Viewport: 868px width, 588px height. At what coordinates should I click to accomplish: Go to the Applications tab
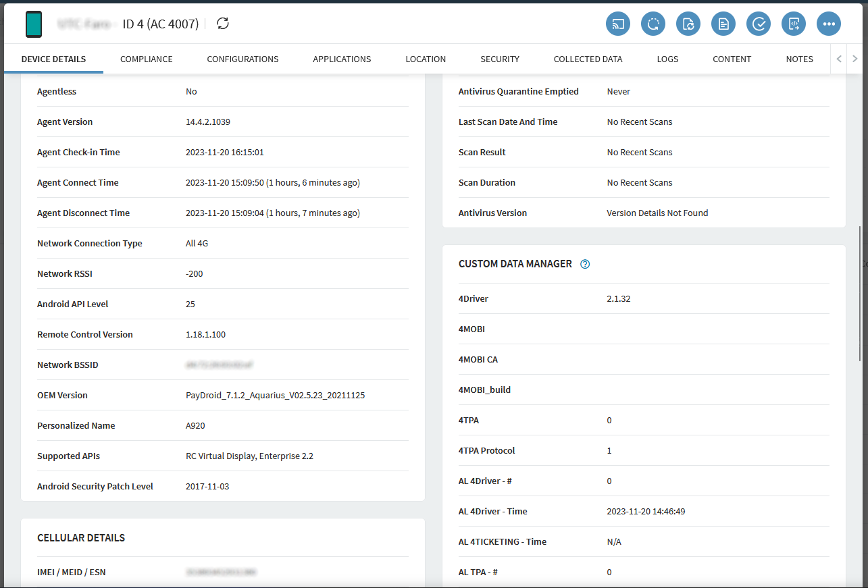(342, 59)
